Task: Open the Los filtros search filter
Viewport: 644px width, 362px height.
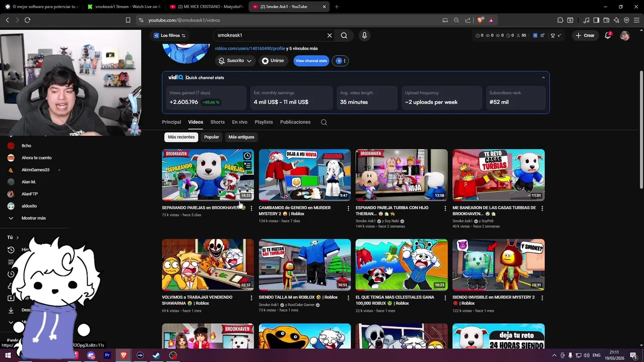Action: [x=170, y=35]
